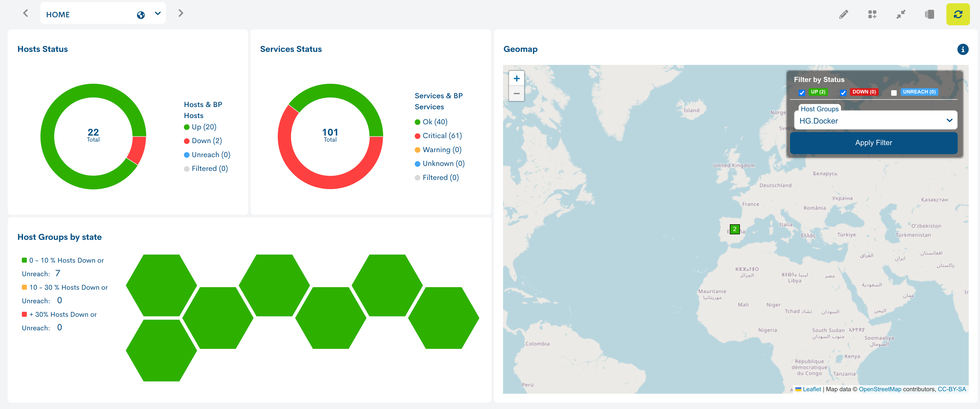Click the globe icon in HOME selector

[141, 15]
